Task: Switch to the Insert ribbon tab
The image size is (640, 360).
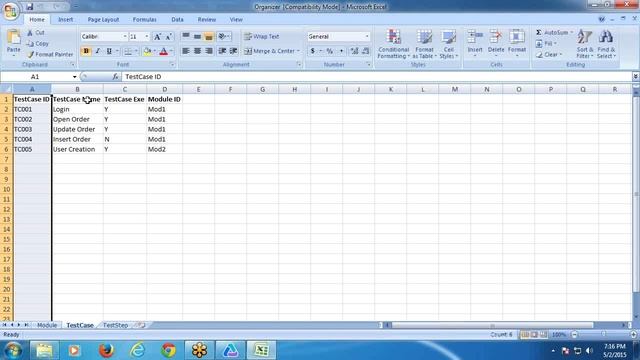Action: pyautogui.click(x=65, y=20)
